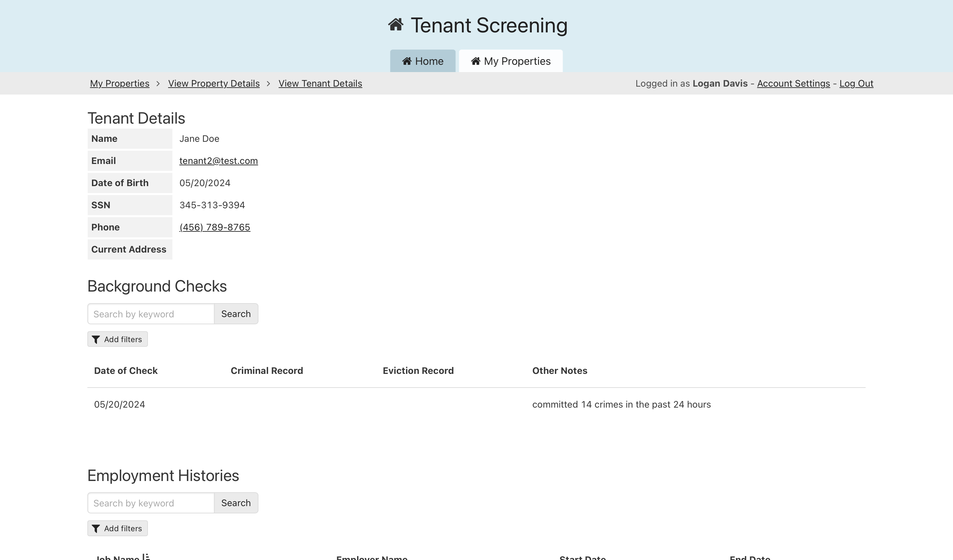Click the house icon in My Properties tab
The width and height of the screenshot is (953, 560).
[x=476, y=61]
